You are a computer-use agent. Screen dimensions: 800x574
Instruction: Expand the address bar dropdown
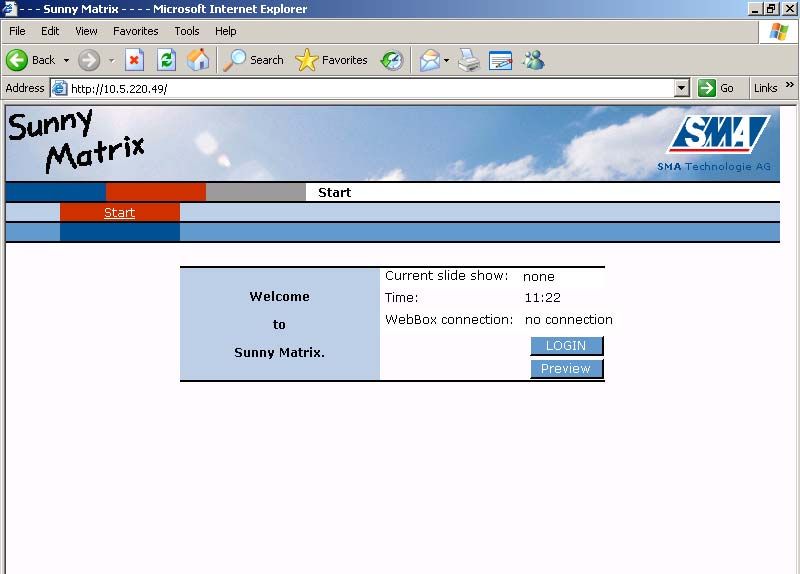(x=682, y=88)
